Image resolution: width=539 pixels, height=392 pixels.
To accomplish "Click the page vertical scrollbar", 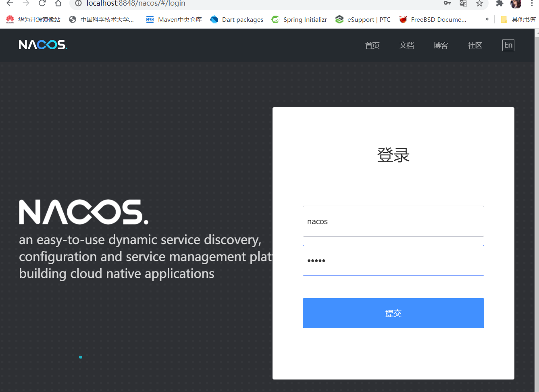I will [537, 210].
